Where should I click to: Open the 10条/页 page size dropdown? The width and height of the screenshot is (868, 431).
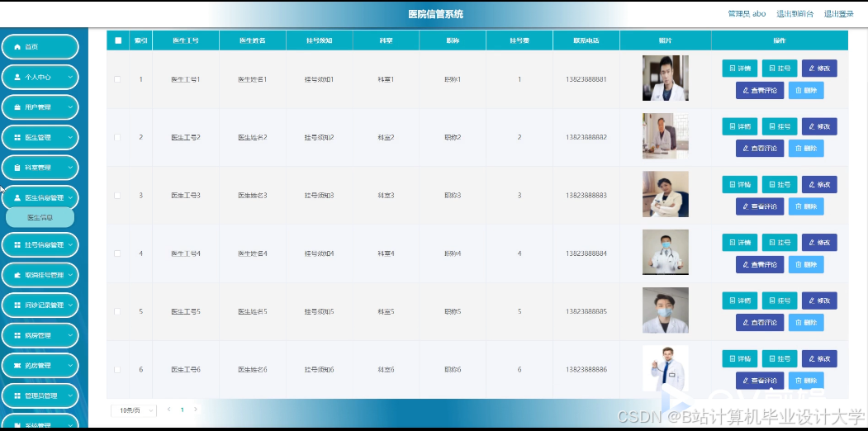(x=134, y=410)
